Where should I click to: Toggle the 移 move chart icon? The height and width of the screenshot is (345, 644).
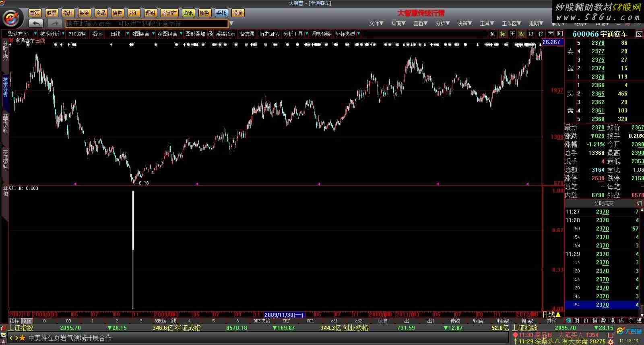click(541, 34)
